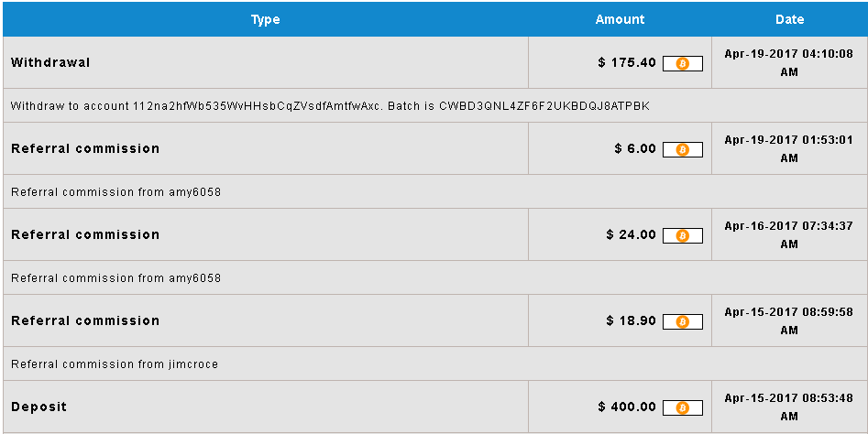
Task: Click the $ 24.00 Referral commission label
Action: 85,234
